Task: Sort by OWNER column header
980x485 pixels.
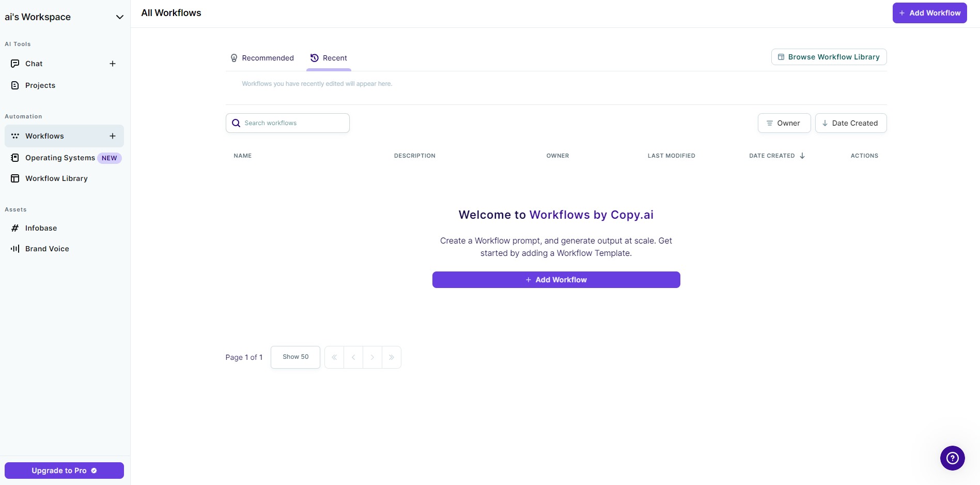Action: point(558,156)
